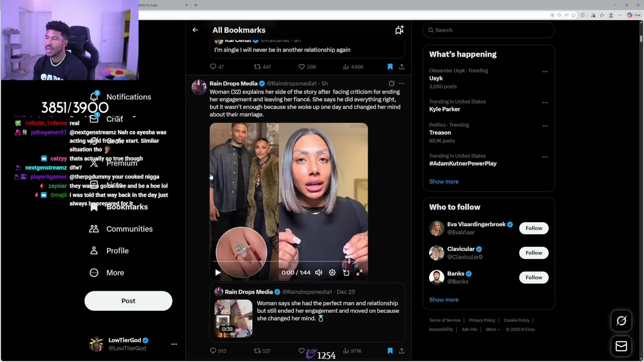The width and height of the screenshot is (644, 362).
Task: Open account menu dots next to LowTierGod
Action: tap(174, 344)
